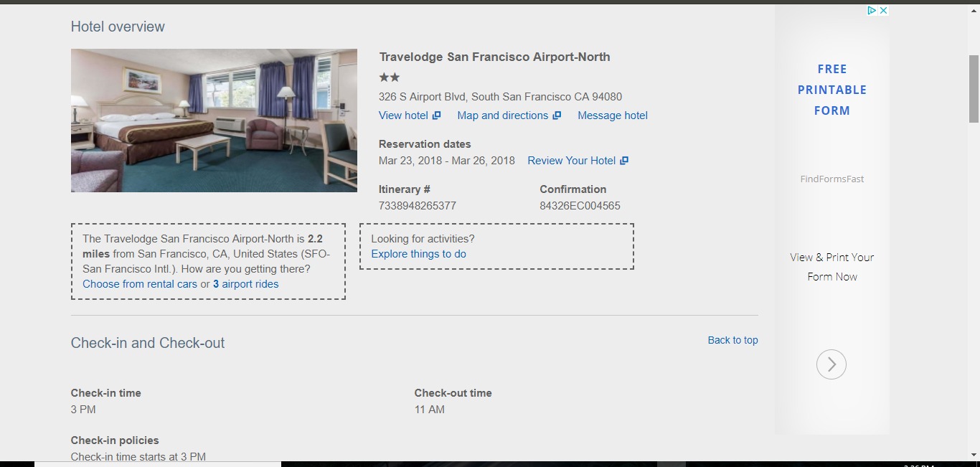
Task: Jump using Back to top link
Action: pyautogui.click(x=732, y=340)
